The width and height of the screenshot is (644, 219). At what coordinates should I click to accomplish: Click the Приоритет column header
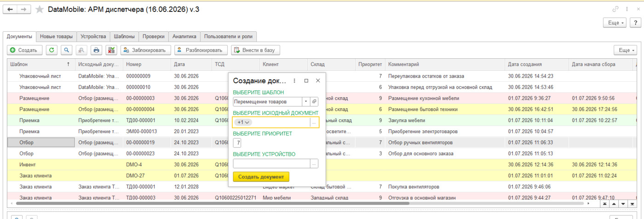(370, 64)
